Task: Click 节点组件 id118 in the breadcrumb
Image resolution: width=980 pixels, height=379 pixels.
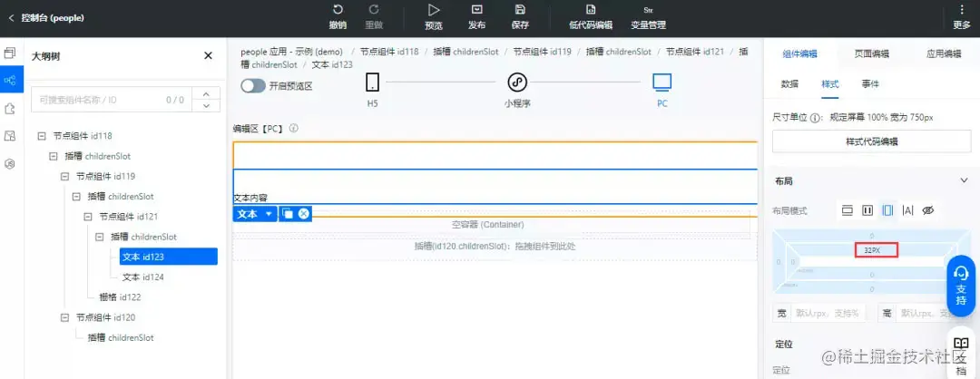Action: [389, 52]
